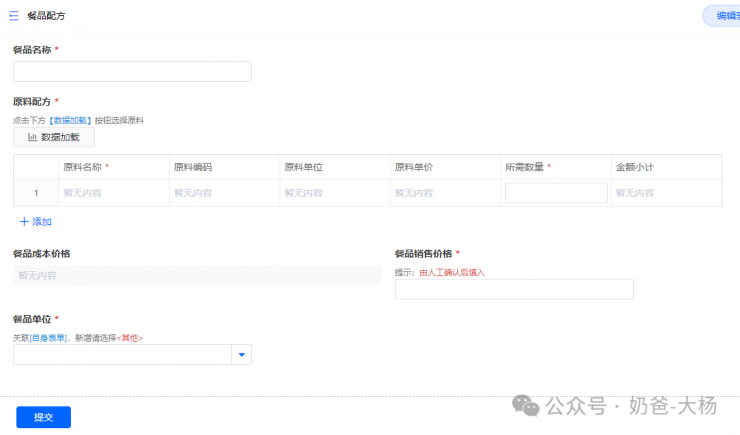Viewport: 740px width, 435px height.
Task: Select row number 1 in recipe table
Action: tap(36, 193)
